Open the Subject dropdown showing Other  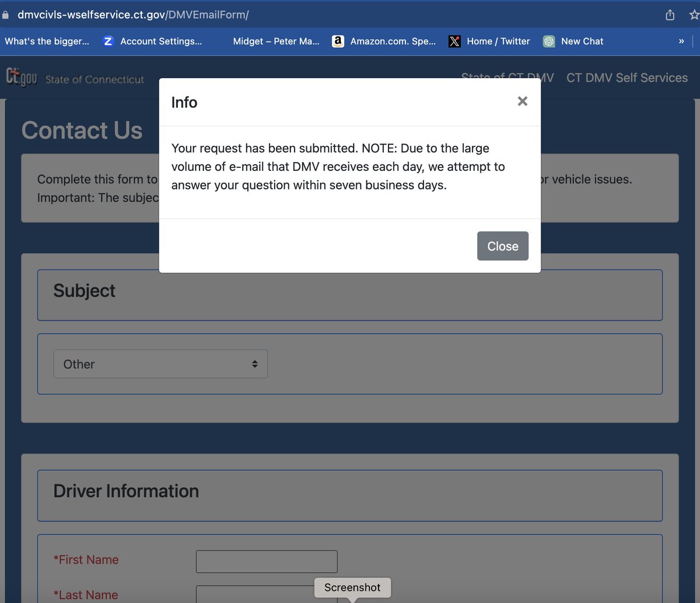(x=160, y=364)
